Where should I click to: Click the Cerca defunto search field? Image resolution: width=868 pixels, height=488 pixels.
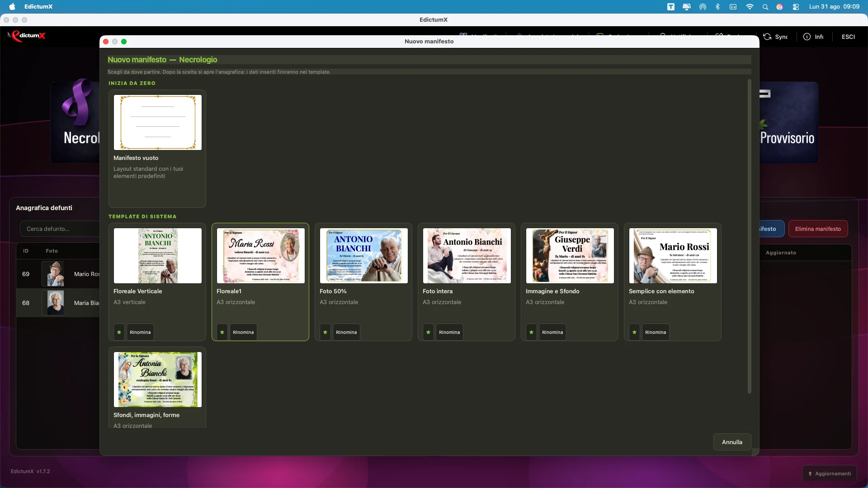pos(60,229)
